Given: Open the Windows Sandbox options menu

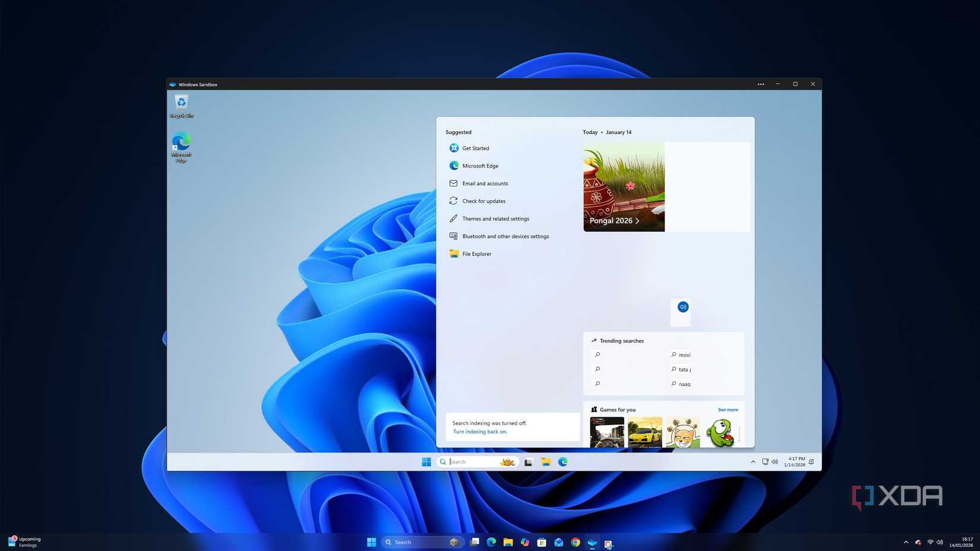Looking at the screenshot, I should point(760,84).
